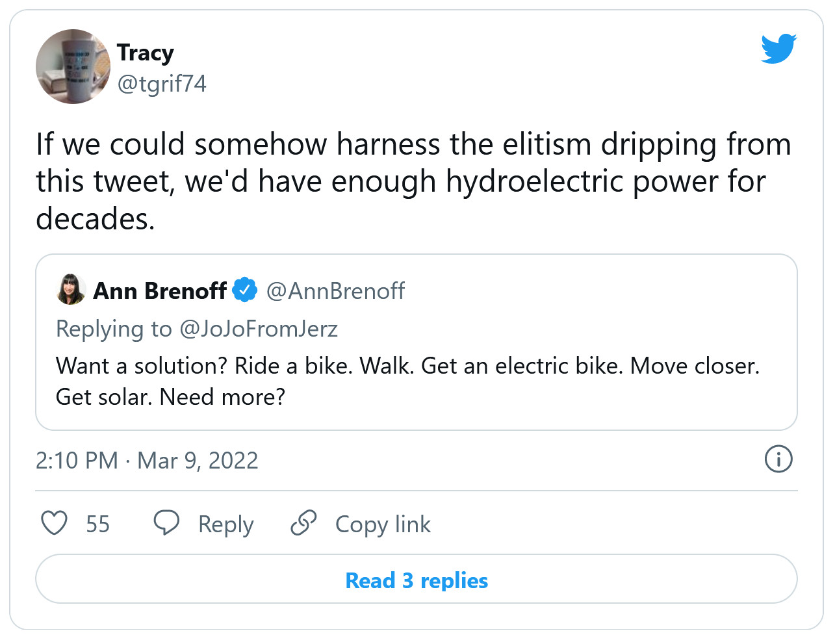Open the Twitter info circle icon
Image resolution: width=835 pixels, height=644 pixels.
coord(778,459)
